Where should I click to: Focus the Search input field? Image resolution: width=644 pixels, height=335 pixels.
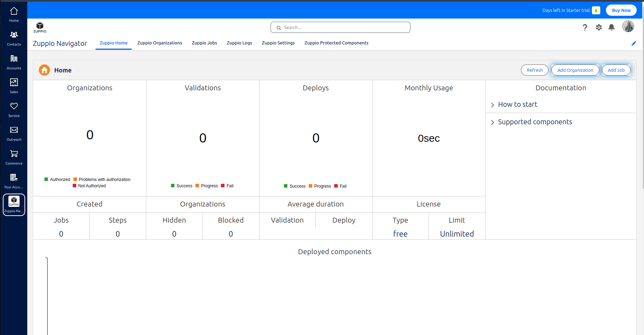(341, 27)
